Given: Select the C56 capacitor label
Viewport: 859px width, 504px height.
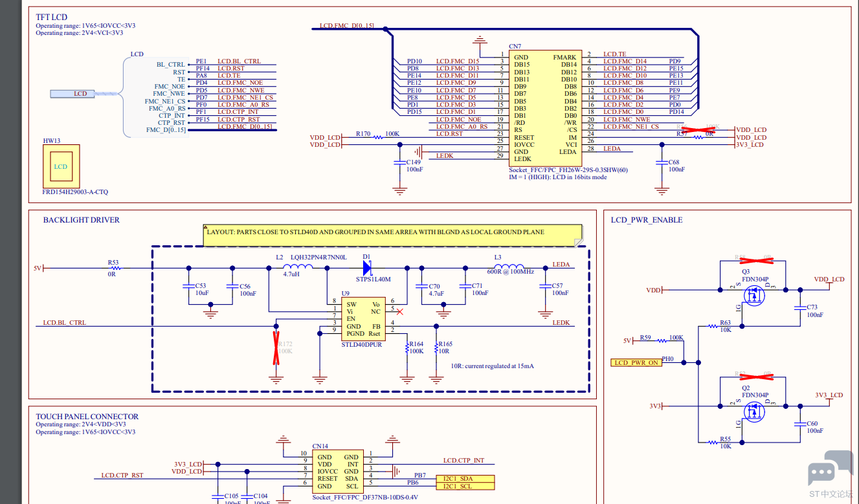Looking at the screenshot, I should pos(245,286).
